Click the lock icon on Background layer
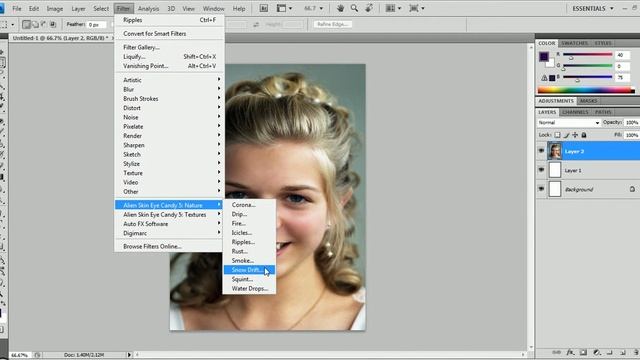Image resolution: width=640 pixels, height=360 pixels. [632, 189]
